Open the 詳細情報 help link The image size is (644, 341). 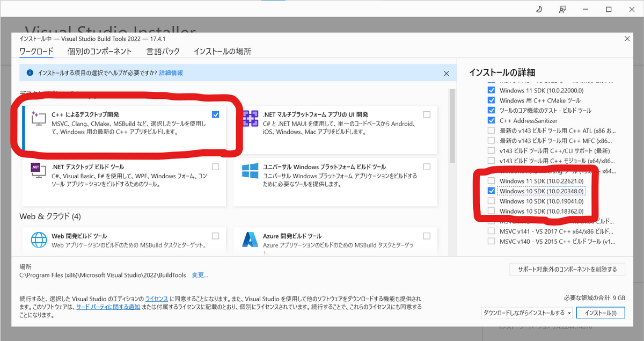(x=171, y=73)
